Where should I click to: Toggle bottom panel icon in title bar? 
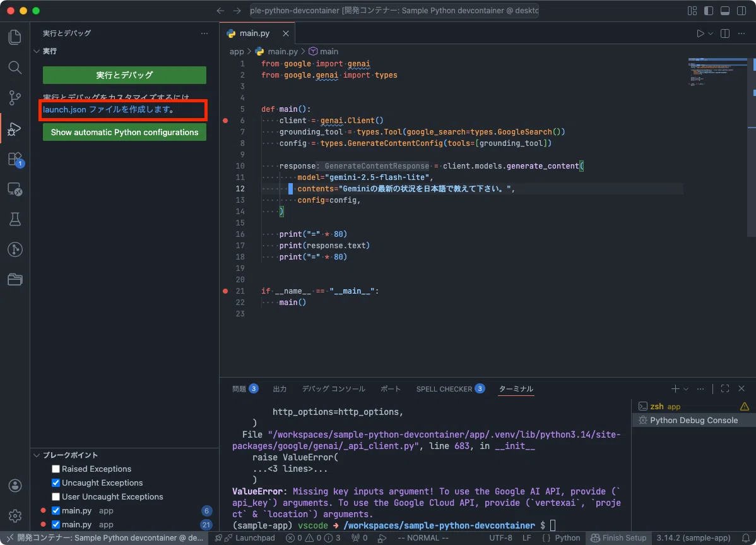tap(725, 11)
